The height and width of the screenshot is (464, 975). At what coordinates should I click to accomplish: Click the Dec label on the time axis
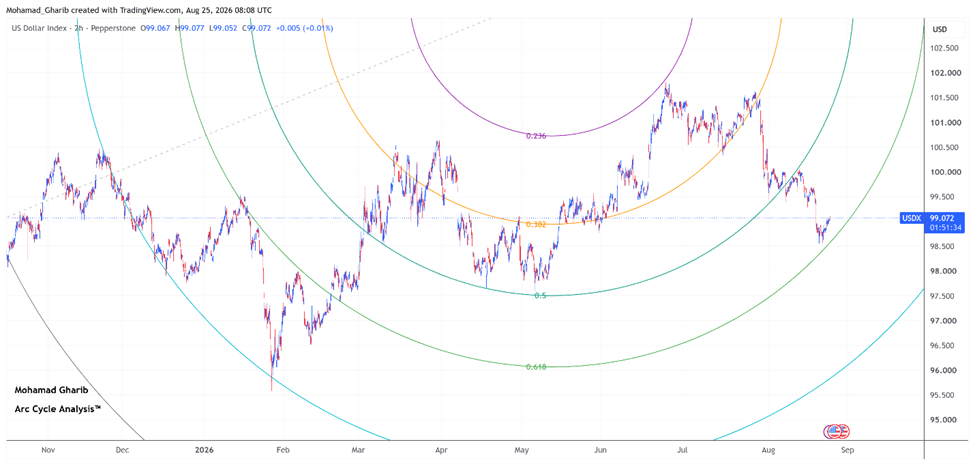pyautogui.click(x=122, y=448)
